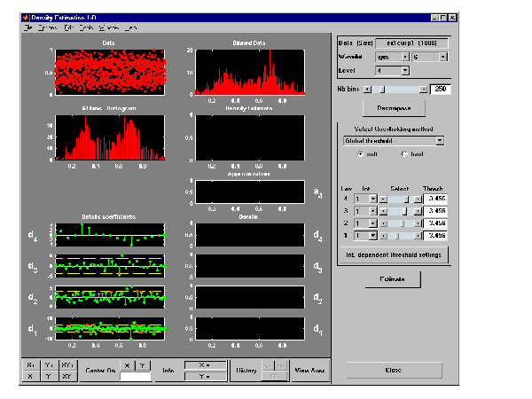This screenshot has height=399, width=532.
Task: Click the Decompose button
Action: point(394,108)
